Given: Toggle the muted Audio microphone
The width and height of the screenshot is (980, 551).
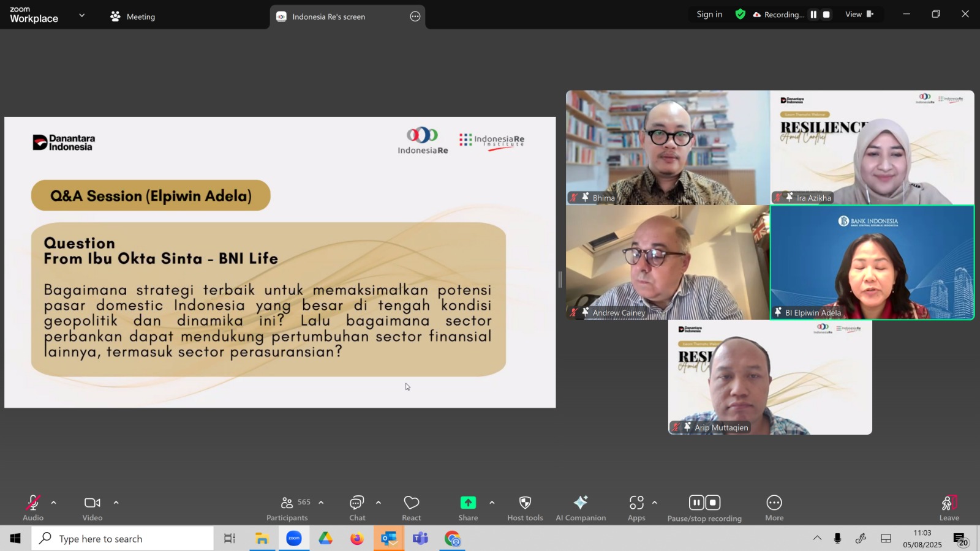Looking at the screenshot, I should pyautogui.click(x=33, y=503).
